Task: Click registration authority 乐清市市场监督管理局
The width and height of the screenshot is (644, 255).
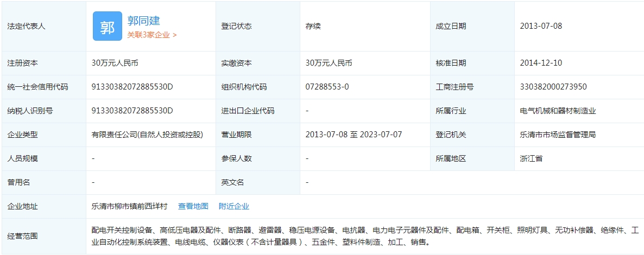Action: tap(557, 135)
